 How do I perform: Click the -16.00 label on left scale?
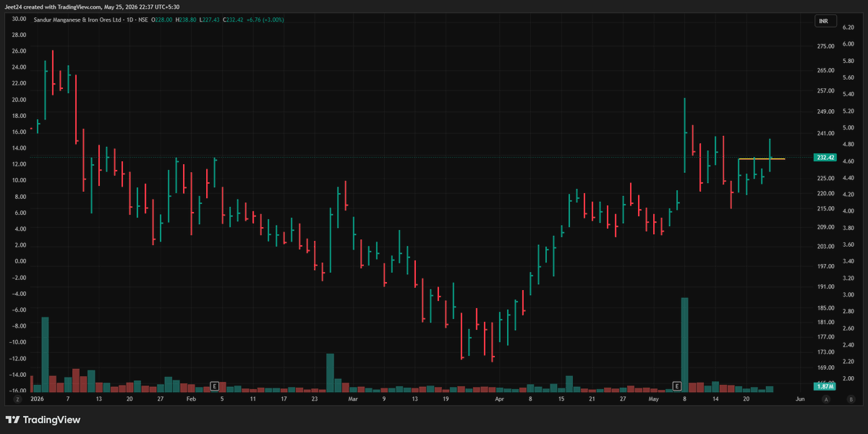(19, 391)
